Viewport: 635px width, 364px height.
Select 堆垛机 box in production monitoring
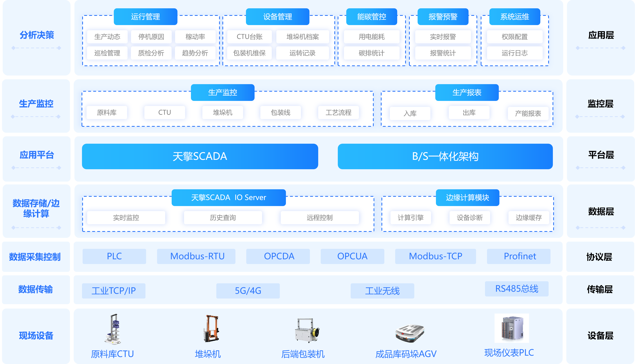pos(223,113)
